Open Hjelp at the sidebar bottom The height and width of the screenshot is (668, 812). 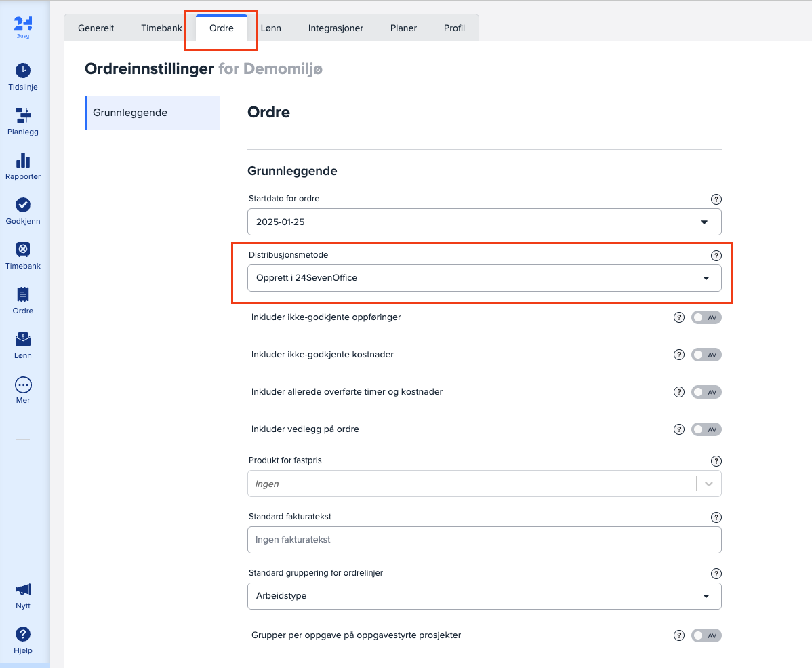pyautogui.click(x=23, y=635)
